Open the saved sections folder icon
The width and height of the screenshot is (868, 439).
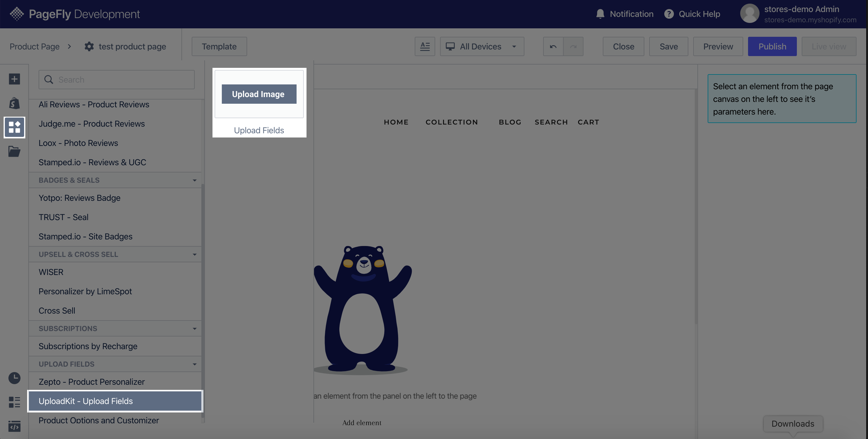point(14,151)
